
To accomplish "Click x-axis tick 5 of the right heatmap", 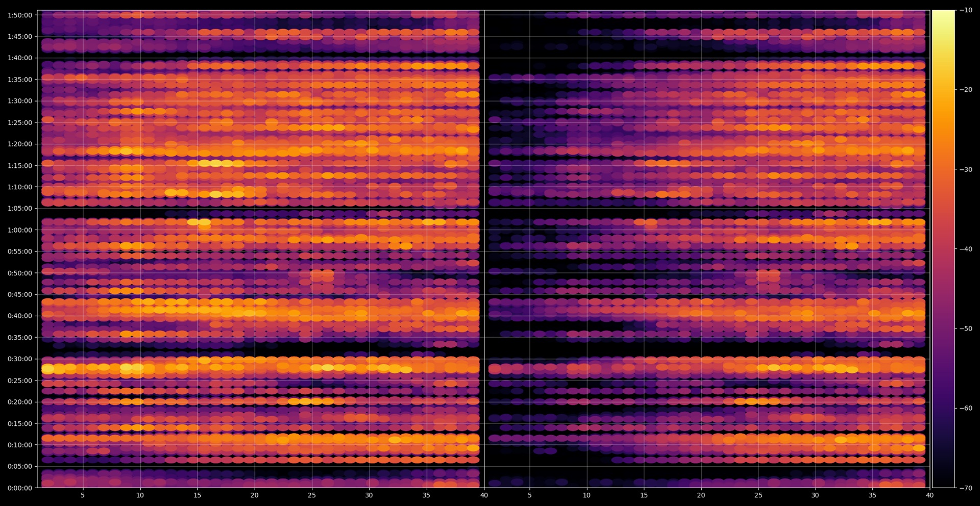I will click(x=529, y=495).
